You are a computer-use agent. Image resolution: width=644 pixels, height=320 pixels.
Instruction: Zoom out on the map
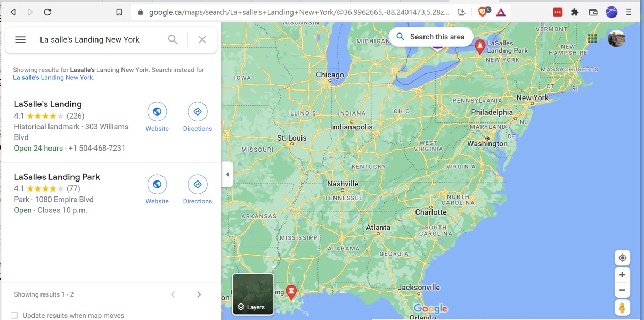point(622,290)
